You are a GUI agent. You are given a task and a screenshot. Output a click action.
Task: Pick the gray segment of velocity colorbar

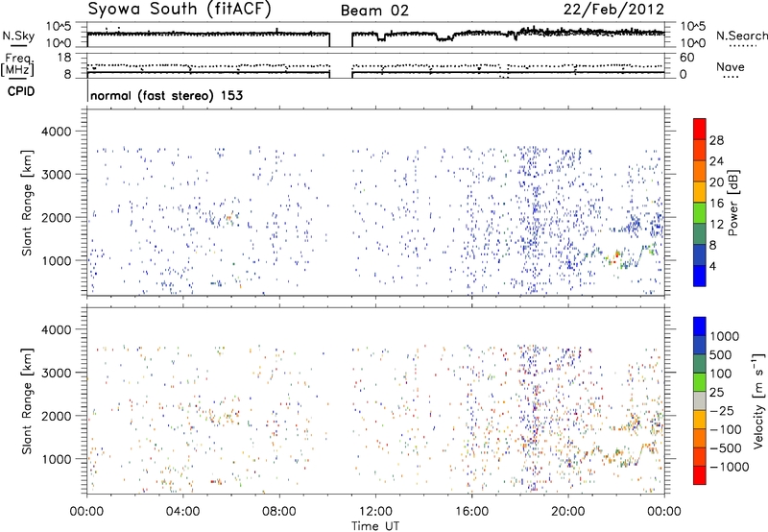(700, 401)
